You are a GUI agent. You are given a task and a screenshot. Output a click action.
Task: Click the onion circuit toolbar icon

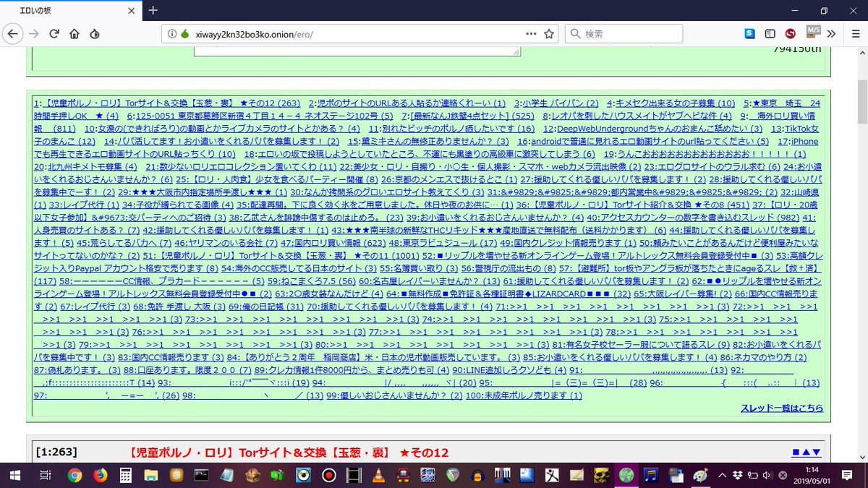click(x=95, y=33)
